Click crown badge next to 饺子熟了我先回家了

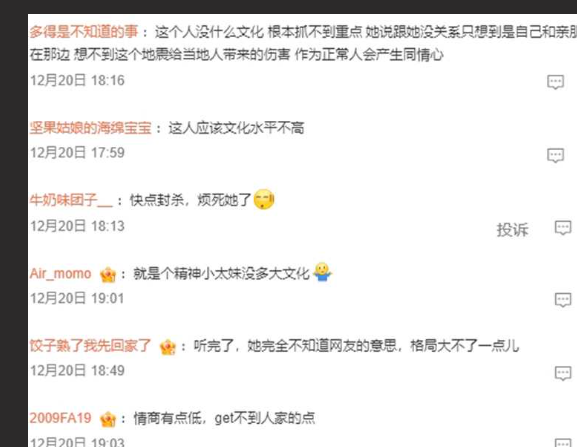168,347
